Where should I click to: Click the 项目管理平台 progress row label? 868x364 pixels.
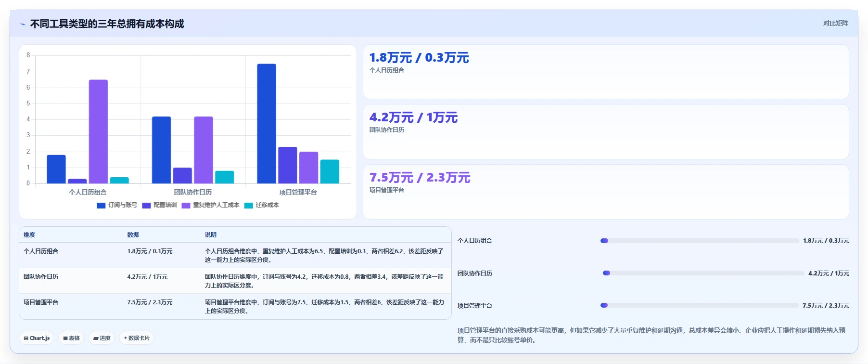(475, 306)
